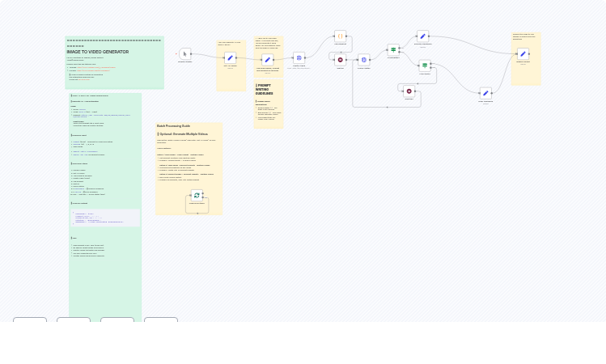
Task: Select the lower green branching node
Action: click(x=425, y=66)
